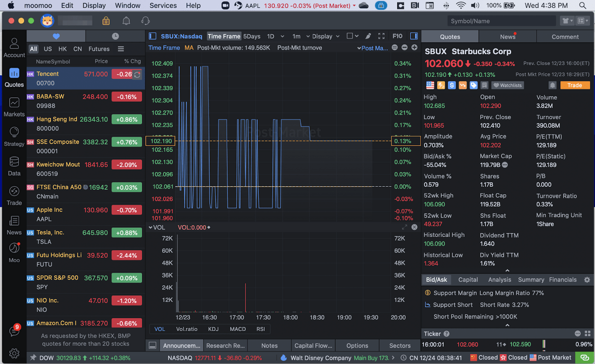Refresh the Tencent row quote

[137, 74]
